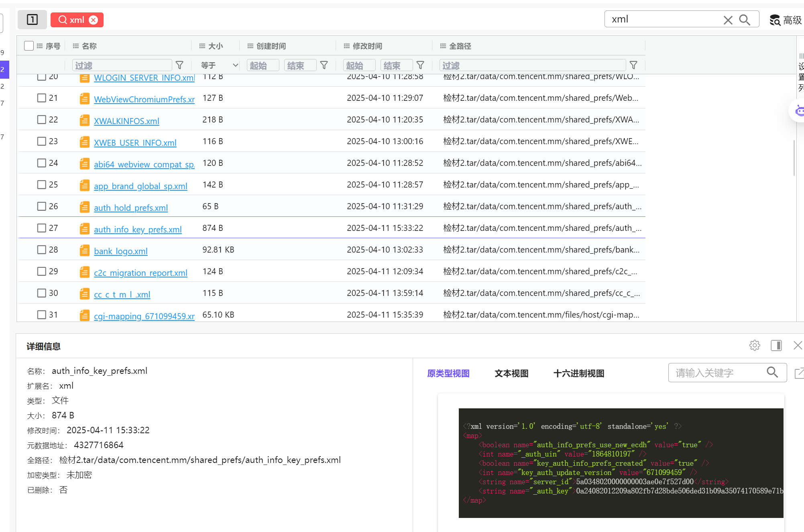This screenshot has height=532, width=804.
Task: Check the box for row 21
Action: point(41,98)
